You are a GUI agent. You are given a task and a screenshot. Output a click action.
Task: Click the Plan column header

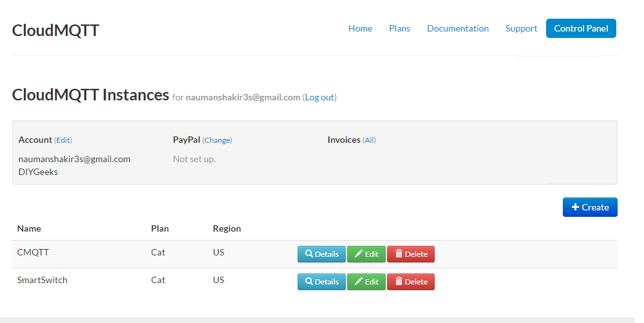[160, 228]
